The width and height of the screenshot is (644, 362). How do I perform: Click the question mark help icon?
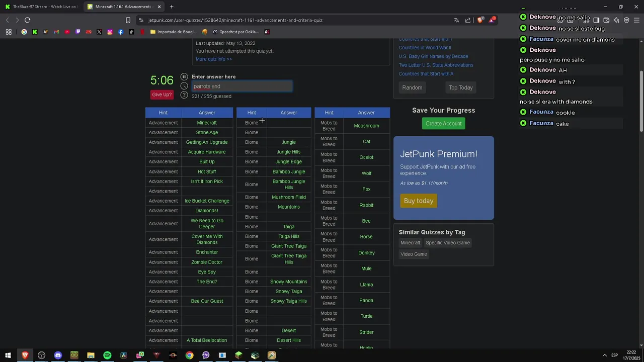[x=184, y=95]
